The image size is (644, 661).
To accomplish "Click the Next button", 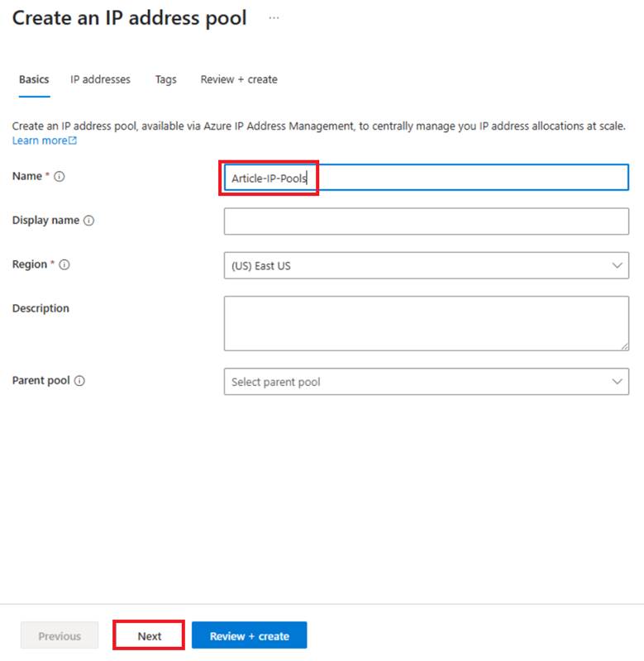I will pos(148,635).
